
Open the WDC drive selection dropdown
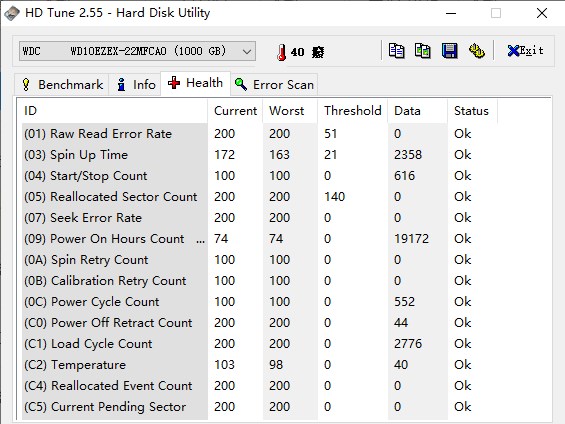tap(137, 51)
